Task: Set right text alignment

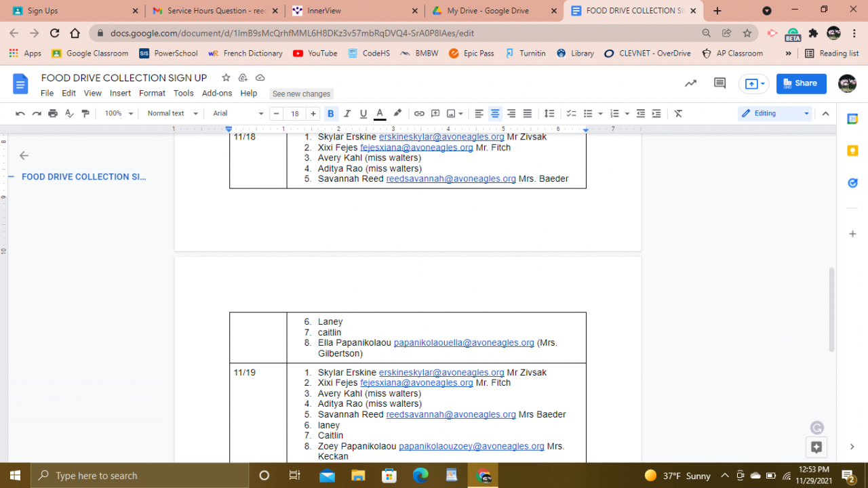Action: [511, 114]
